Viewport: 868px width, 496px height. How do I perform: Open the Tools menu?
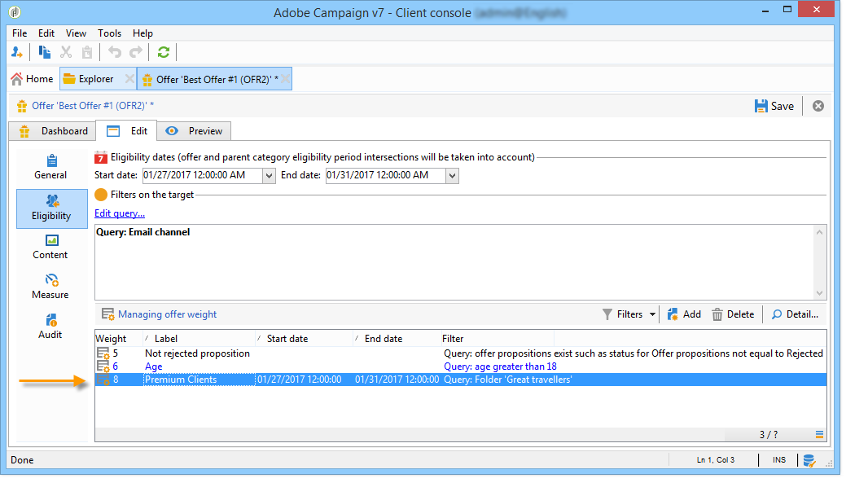tap(110, 33)
